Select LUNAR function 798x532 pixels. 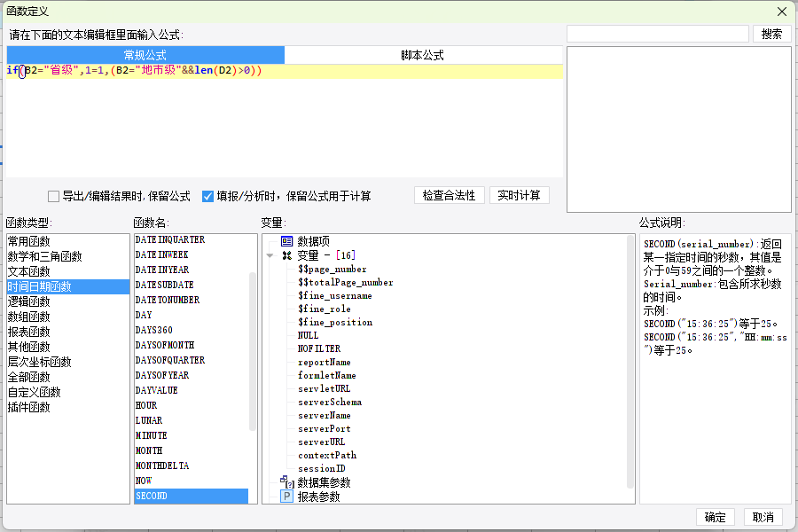click(x=192, y=420)
